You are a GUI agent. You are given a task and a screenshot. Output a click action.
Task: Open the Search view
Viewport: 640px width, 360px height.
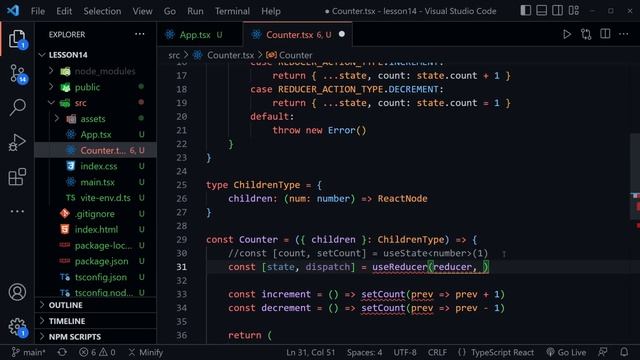(17, 108)
